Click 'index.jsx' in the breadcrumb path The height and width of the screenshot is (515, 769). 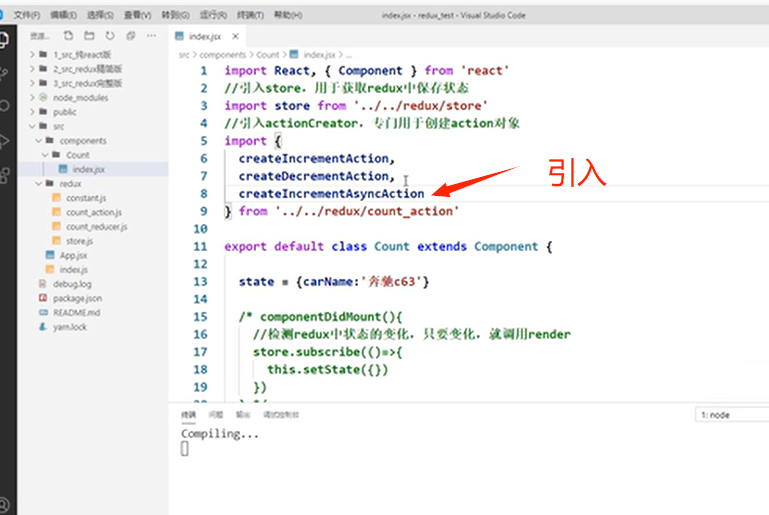319,54
